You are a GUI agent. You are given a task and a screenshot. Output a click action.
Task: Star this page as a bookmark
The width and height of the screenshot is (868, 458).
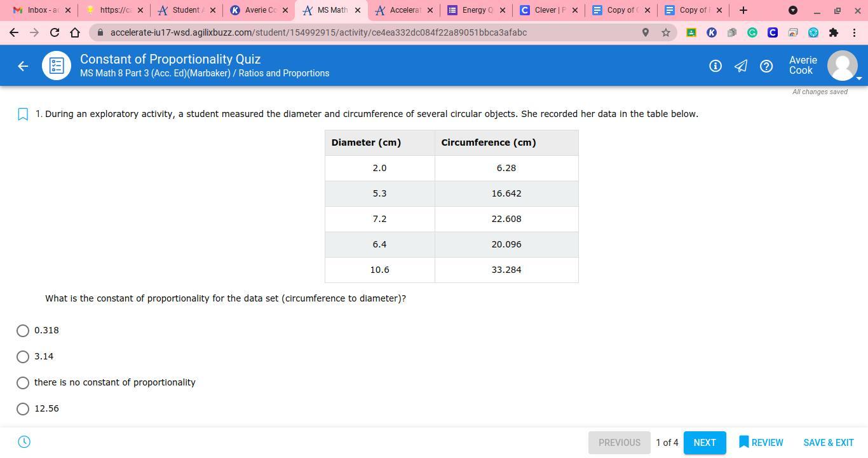coord(666,32)
